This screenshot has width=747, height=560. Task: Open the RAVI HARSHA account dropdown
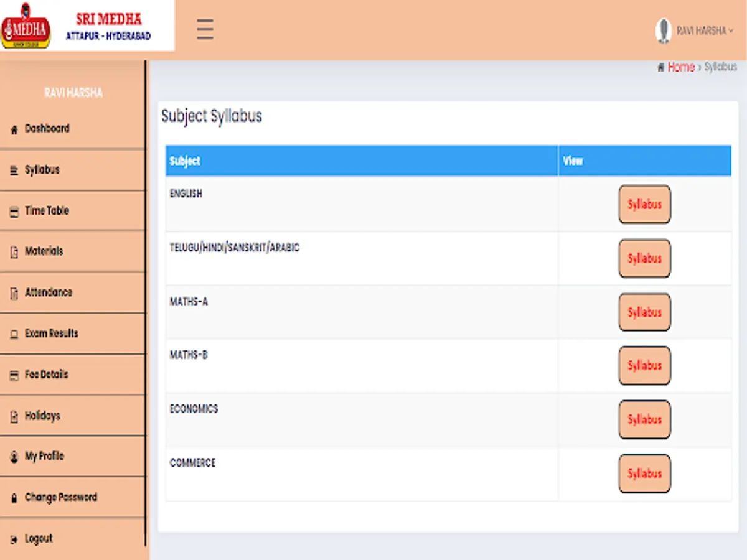705,30
